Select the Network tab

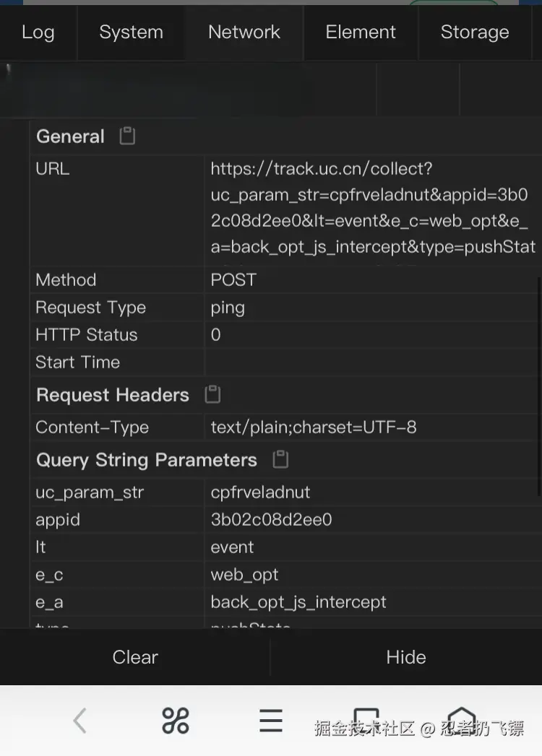pos(244,32)
